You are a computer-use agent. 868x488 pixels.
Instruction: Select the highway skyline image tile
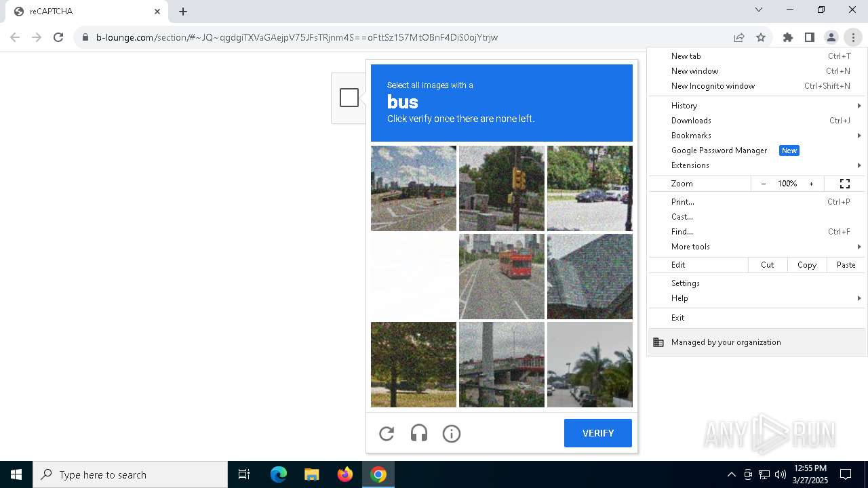tap(414, 188)
